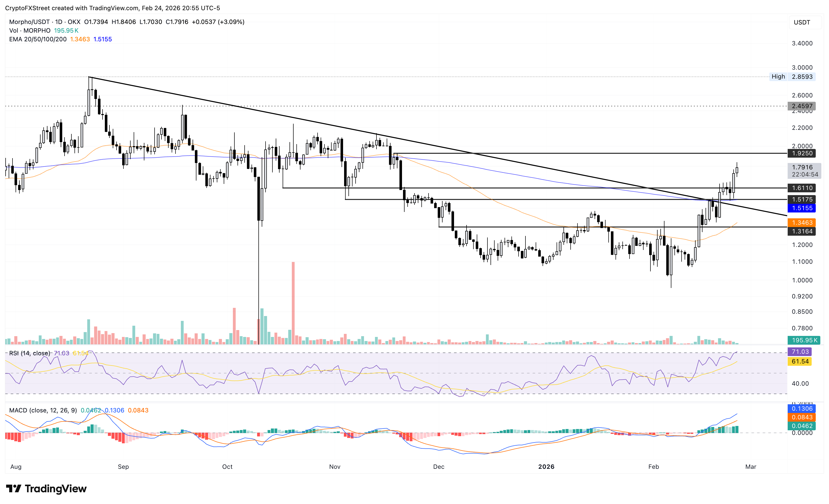
Task: Select the 1.3164 horizontal level label
Action: click(x=802, y=231)
